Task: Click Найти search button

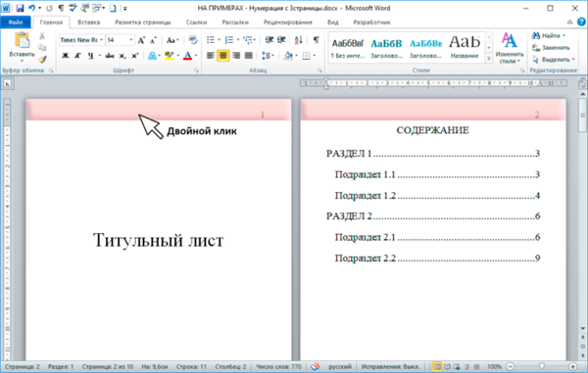Action: (549, 35)
